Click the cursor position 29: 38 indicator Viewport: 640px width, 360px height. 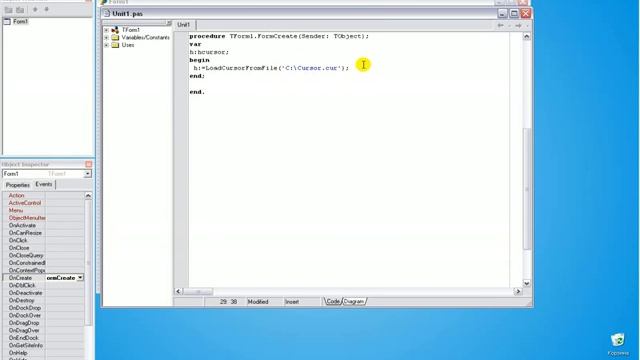tap(228, 302)
